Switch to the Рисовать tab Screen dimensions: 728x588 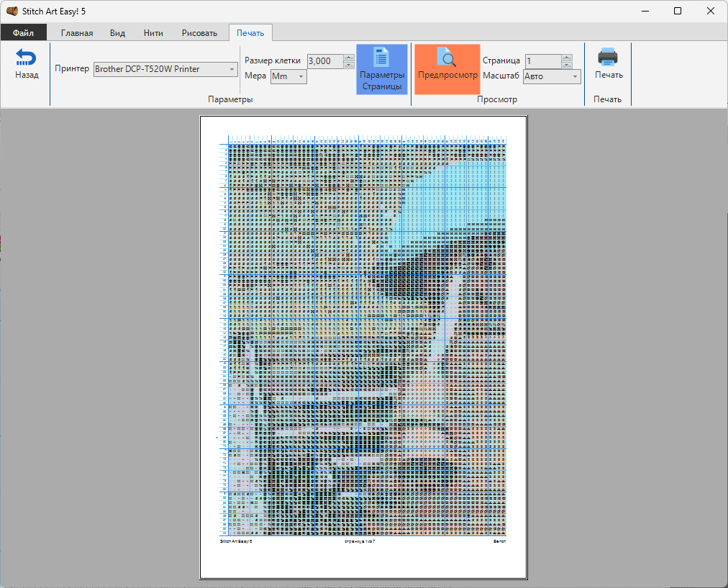(200, 33)
